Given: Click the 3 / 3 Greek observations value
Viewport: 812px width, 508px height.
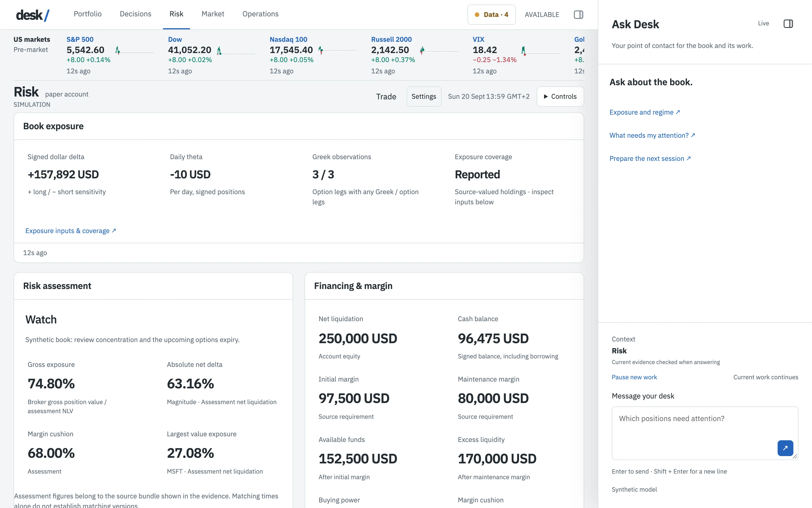Looking at the screenshot, I should click(323, 175).
